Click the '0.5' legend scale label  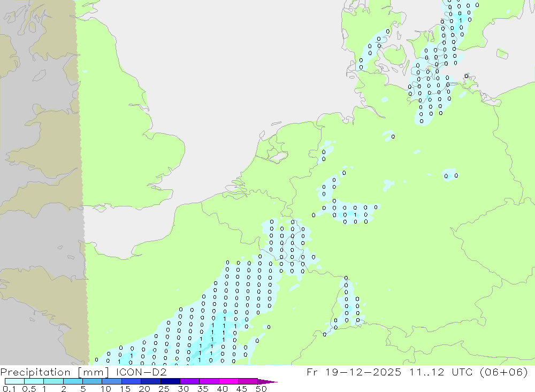[x=29, y=389]
